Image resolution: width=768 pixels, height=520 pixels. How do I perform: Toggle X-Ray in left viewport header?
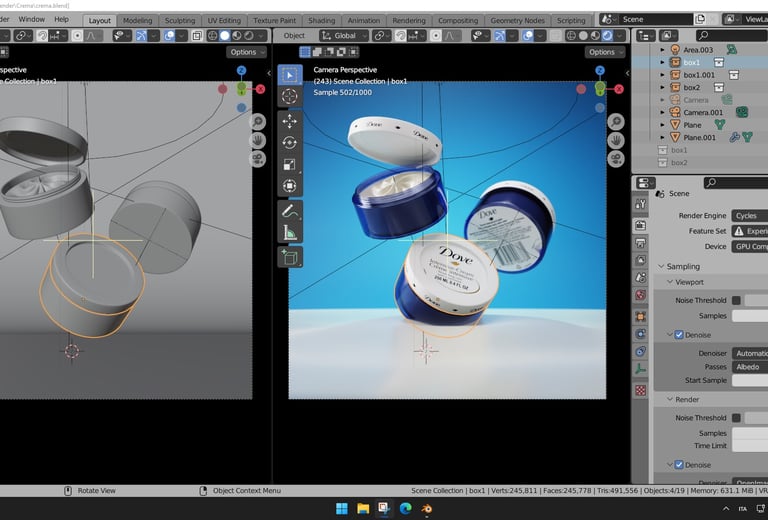pyautogui.click(x=197, y=36)
